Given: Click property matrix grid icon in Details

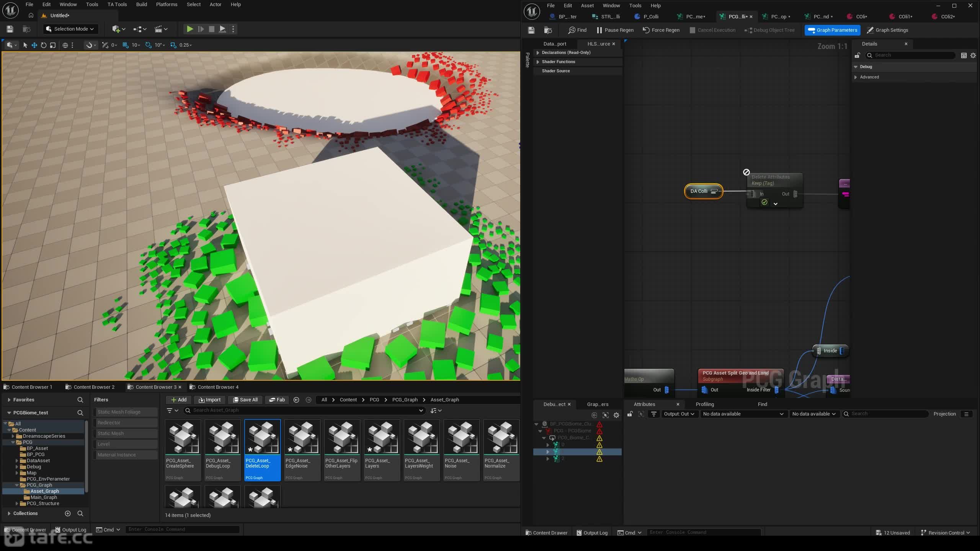Looking at the screenshot, I should 964,55.
